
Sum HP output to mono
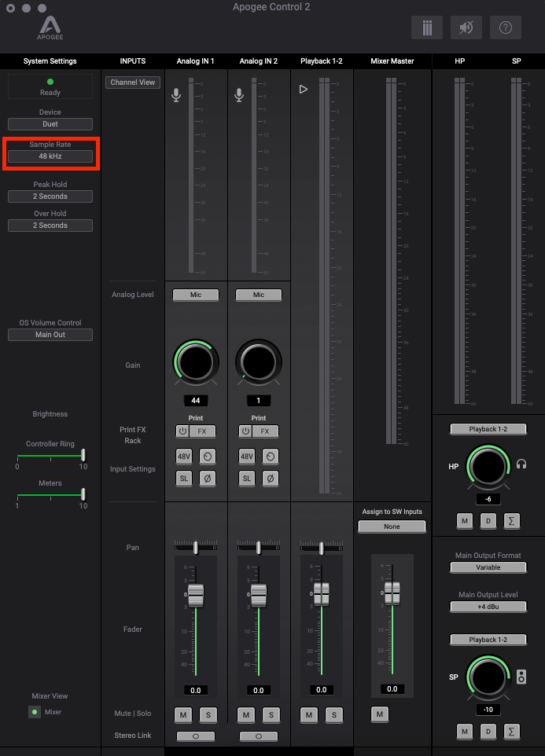coord(511,521)
